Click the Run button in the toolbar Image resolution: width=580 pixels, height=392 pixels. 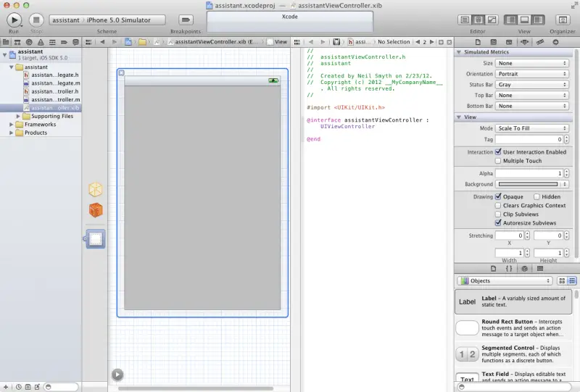[14, 20]
